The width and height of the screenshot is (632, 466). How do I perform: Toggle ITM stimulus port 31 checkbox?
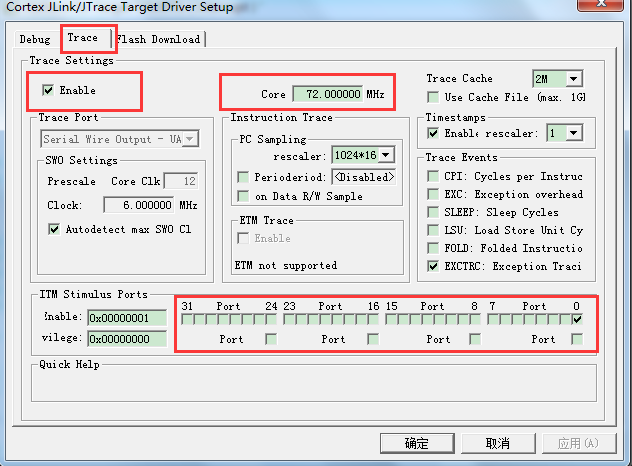tap(187, 320)
